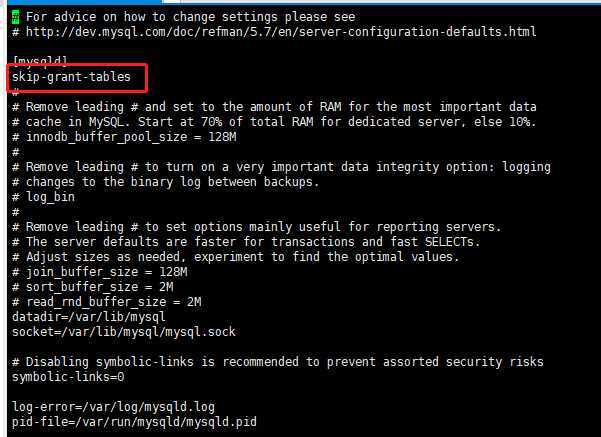Click the socket=/var/lib/mysql/mysql.sock line

[x=124, y=332]
